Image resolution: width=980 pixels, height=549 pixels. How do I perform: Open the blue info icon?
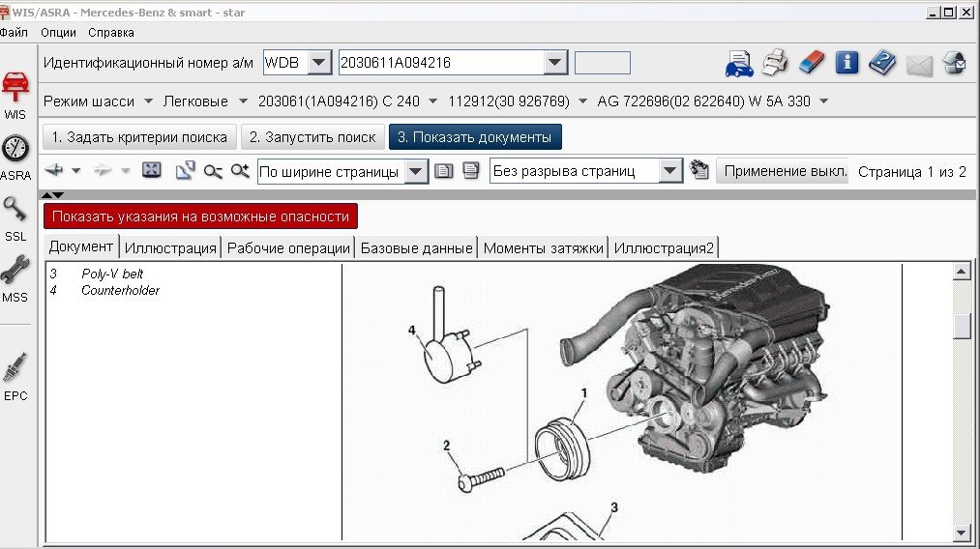(x=846, y=63)
